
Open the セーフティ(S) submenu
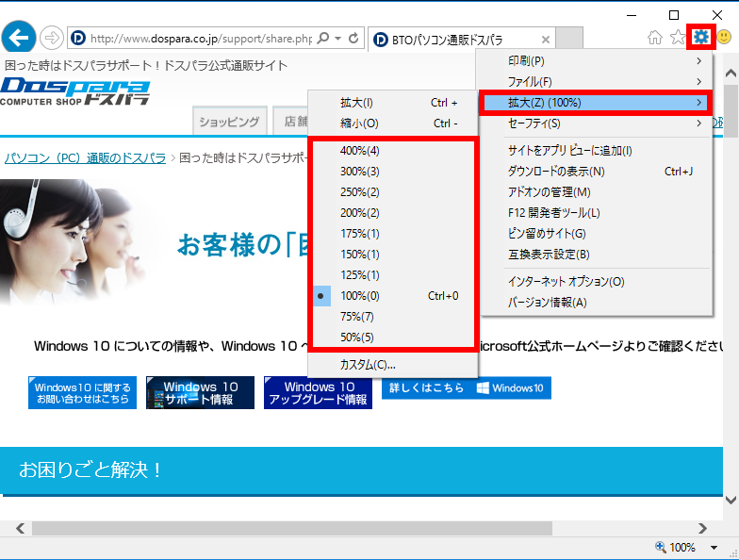(596, 123)
